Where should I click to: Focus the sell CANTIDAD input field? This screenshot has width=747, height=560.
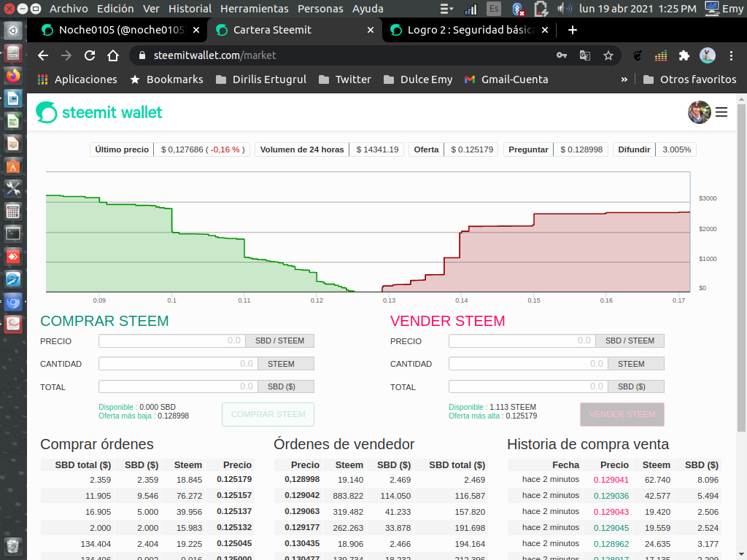click(x=528, y=364)
